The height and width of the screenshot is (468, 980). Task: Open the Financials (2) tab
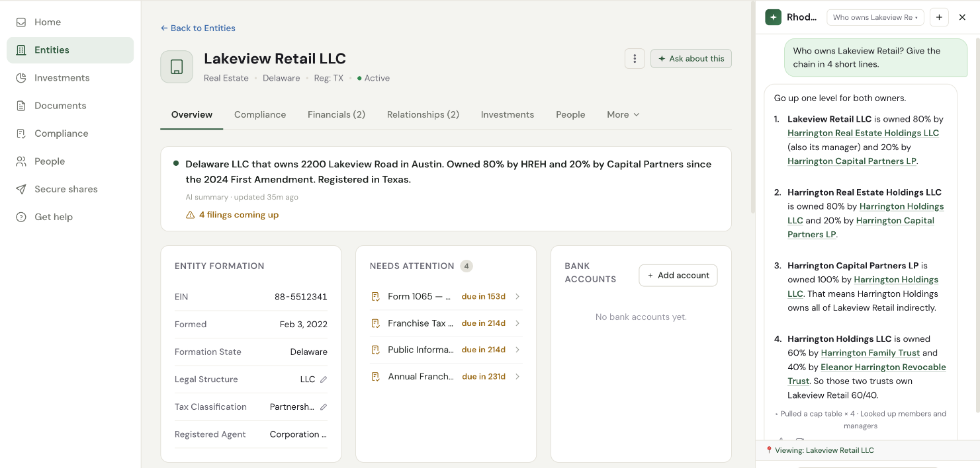pos(336,114)
